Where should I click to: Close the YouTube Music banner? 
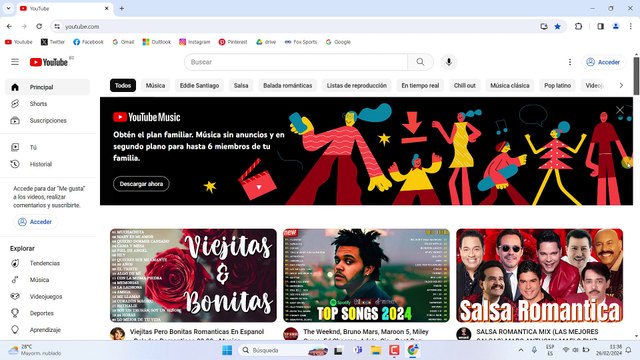[x=620, y=110]
